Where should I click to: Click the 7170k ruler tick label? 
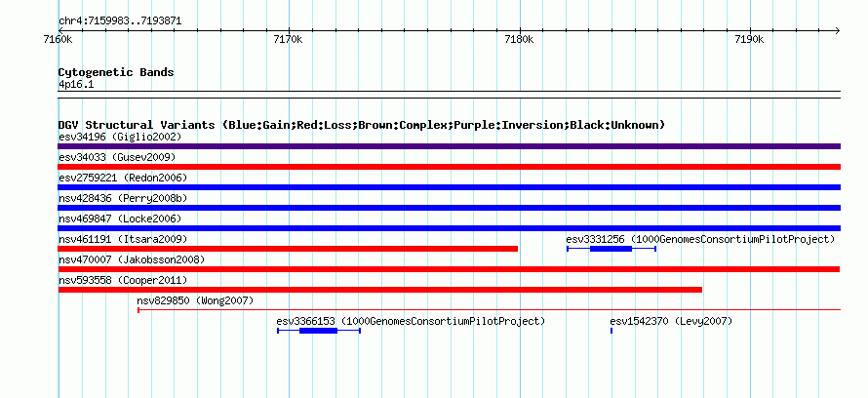click(x=289, y=39)
